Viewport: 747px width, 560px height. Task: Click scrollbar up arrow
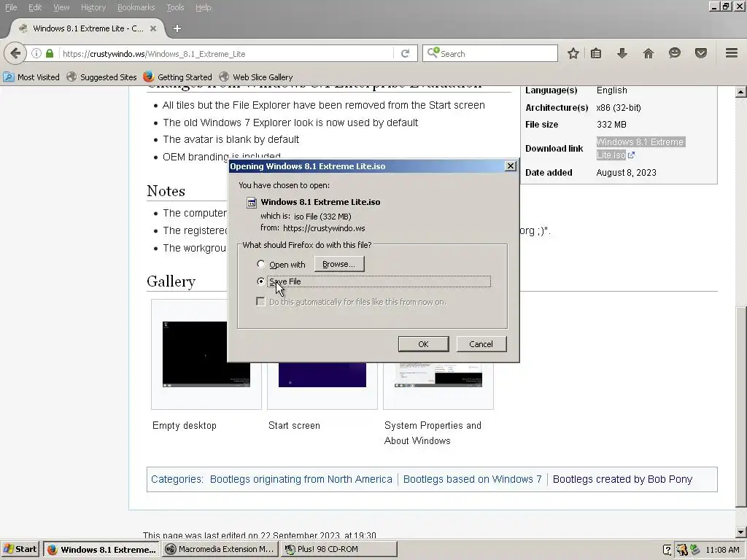pos(740,91)
